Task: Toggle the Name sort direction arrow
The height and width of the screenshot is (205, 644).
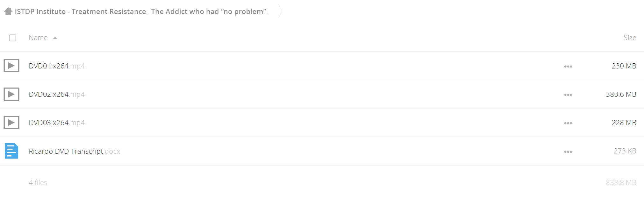Action: 55,38
